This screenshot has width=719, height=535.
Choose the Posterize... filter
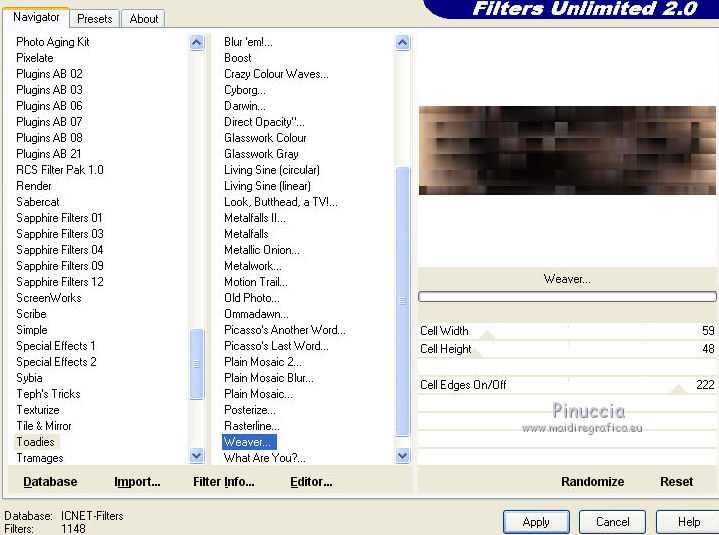click(250, 410)
